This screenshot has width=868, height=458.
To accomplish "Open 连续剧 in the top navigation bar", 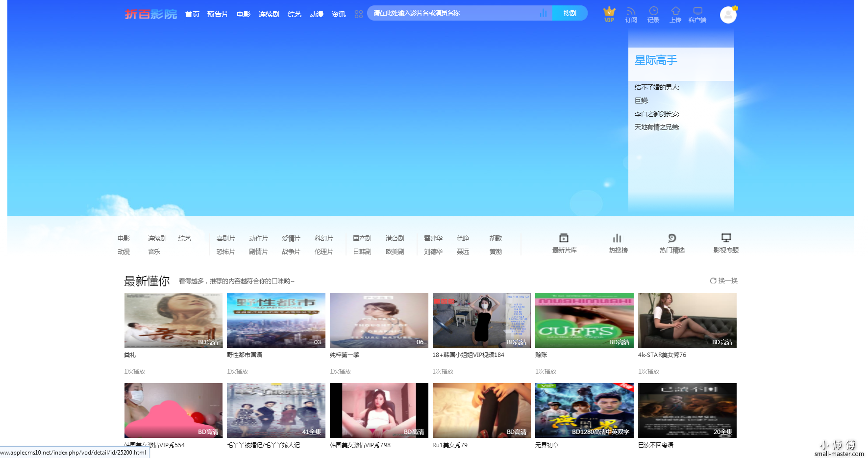I will coord(269,14).
